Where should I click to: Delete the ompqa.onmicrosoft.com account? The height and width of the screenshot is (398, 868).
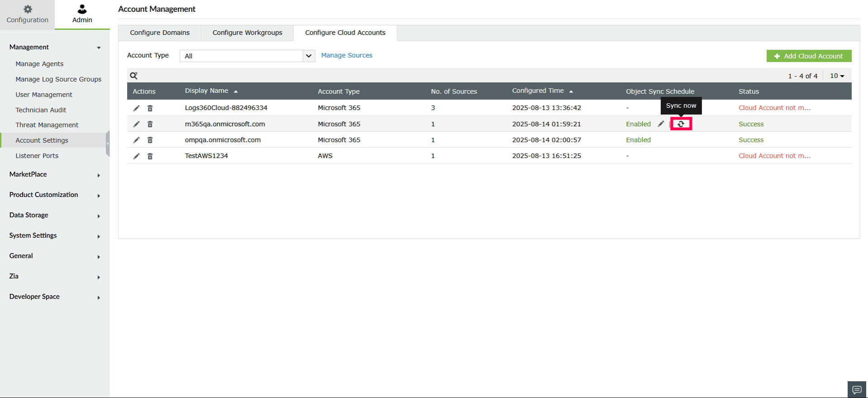[x=150, y=140]
